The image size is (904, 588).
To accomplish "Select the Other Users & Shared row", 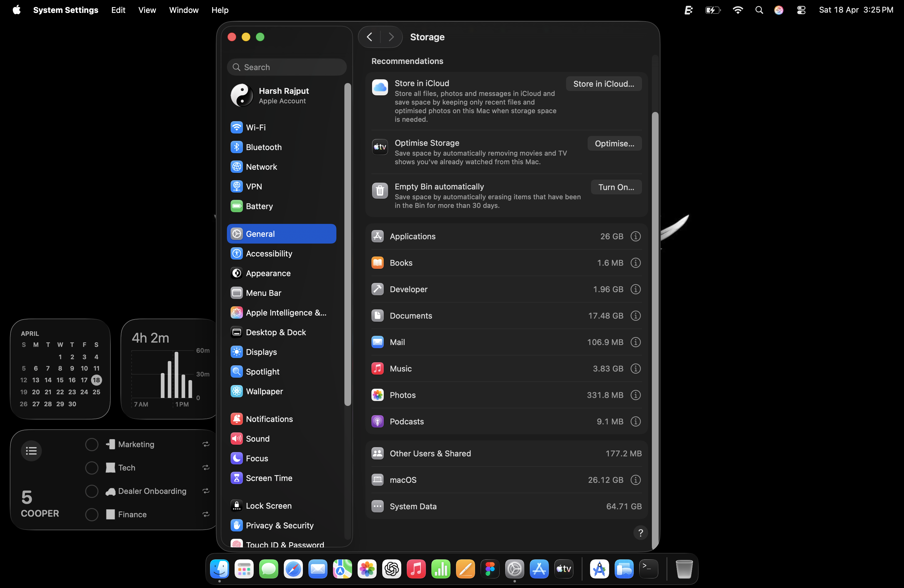I will 506,453.
